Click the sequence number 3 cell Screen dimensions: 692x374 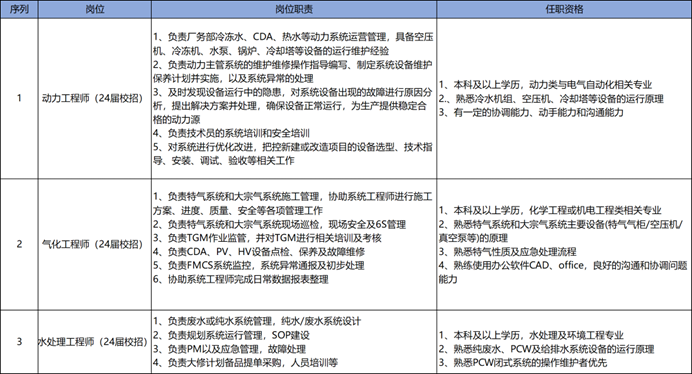pos(19,342)
